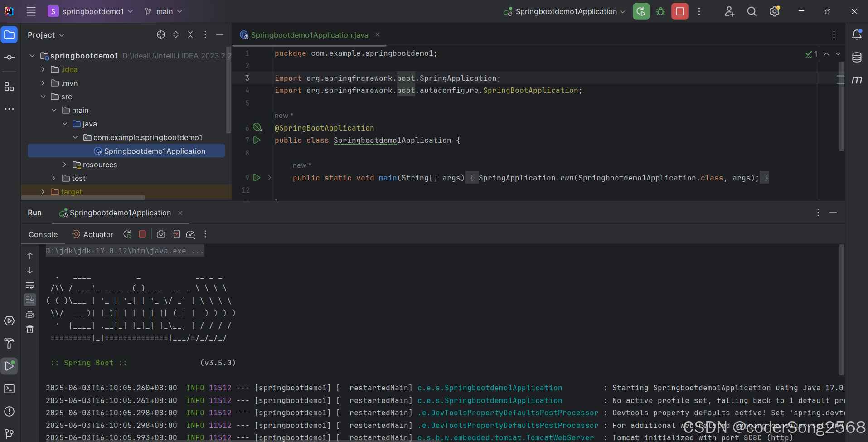Screen dimensions: 868x442
Task: Expand the .idea folder
Action: [x=43, y=69]
